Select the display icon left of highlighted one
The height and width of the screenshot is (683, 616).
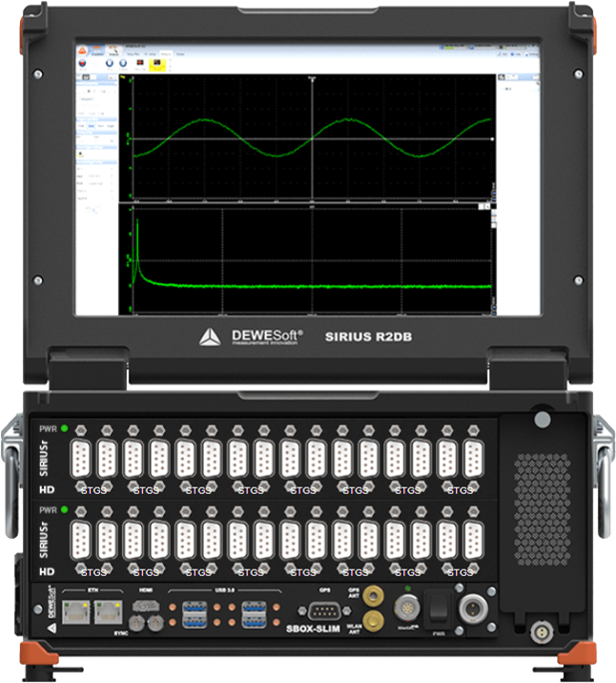coord(140,64)
